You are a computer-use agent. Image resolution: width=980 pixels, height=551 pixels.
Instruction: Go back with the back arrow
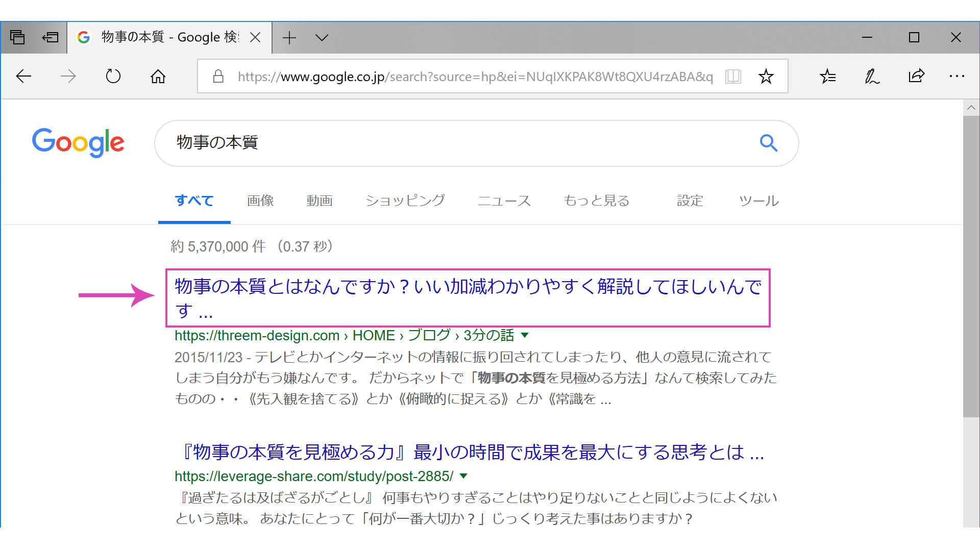tap(23, 77)
